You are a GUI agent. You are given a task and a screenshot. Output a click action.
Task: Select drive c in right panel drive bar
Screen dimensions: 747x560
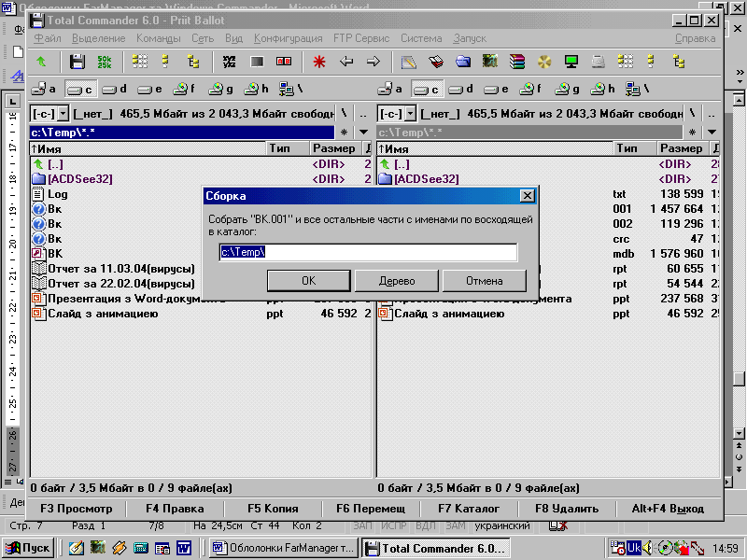427,89
